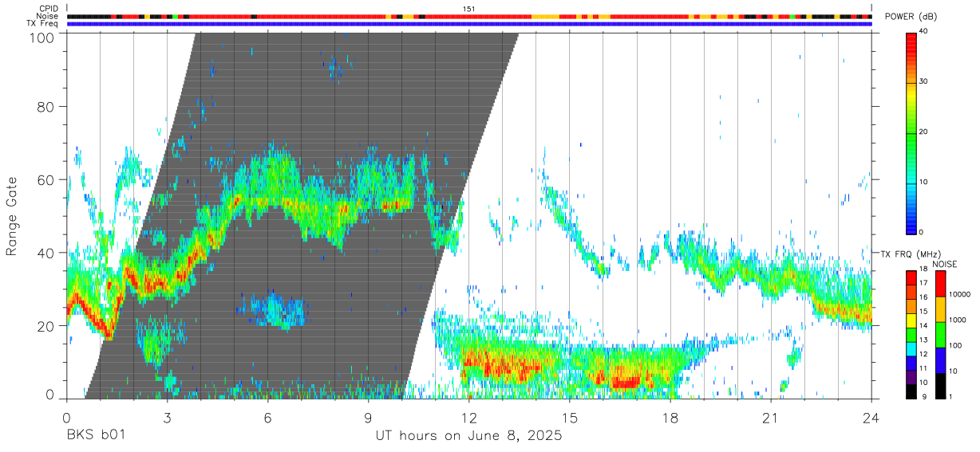Click the '15' hour tick label
Image resolution: width=980 pixels, height=452 pixels.
[x=570, y=418]
